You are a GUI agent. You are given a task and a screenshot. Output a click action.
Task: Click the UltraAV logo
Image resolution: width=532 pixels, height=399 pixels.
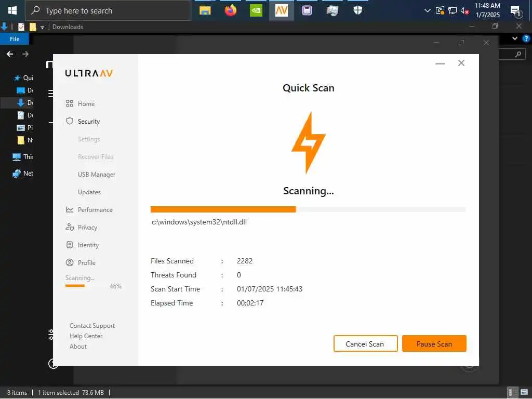pos(89,73)
